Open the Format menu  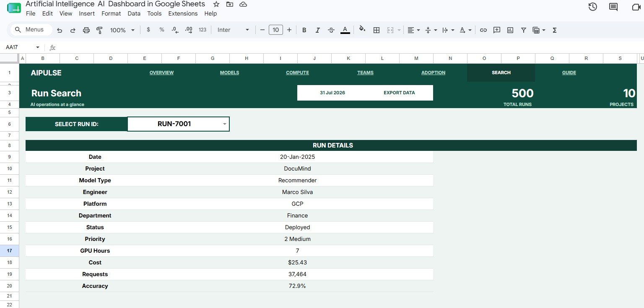coord(111,13)
